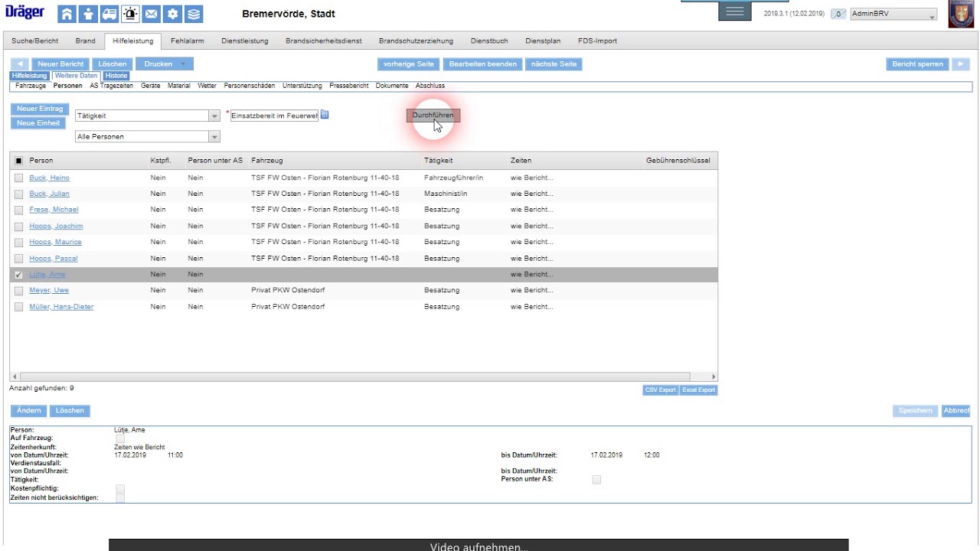Click the Excel Export button
This screenshot has width=980, height=551.
(x=699, y=390)
